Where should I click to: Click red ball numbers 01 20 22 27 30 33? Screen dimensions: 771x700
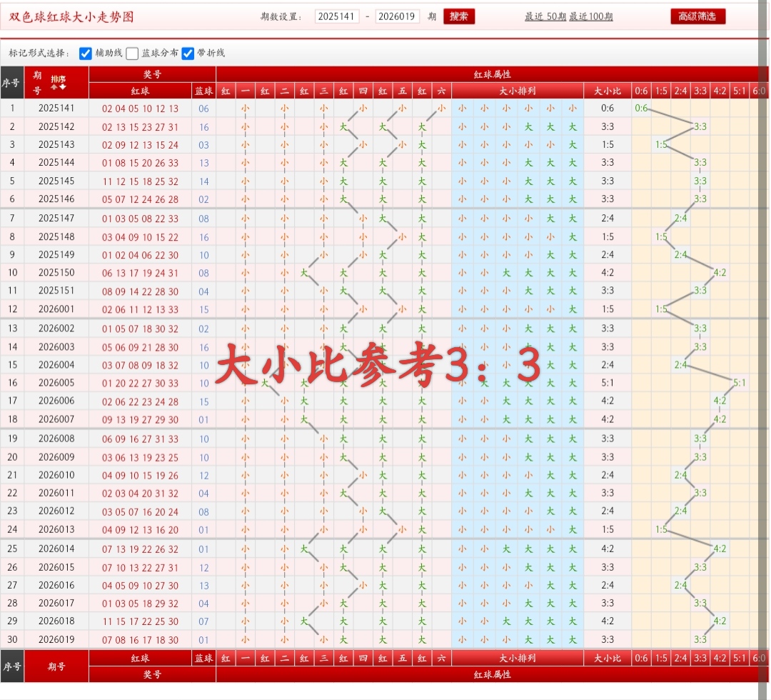pos(140,383)
